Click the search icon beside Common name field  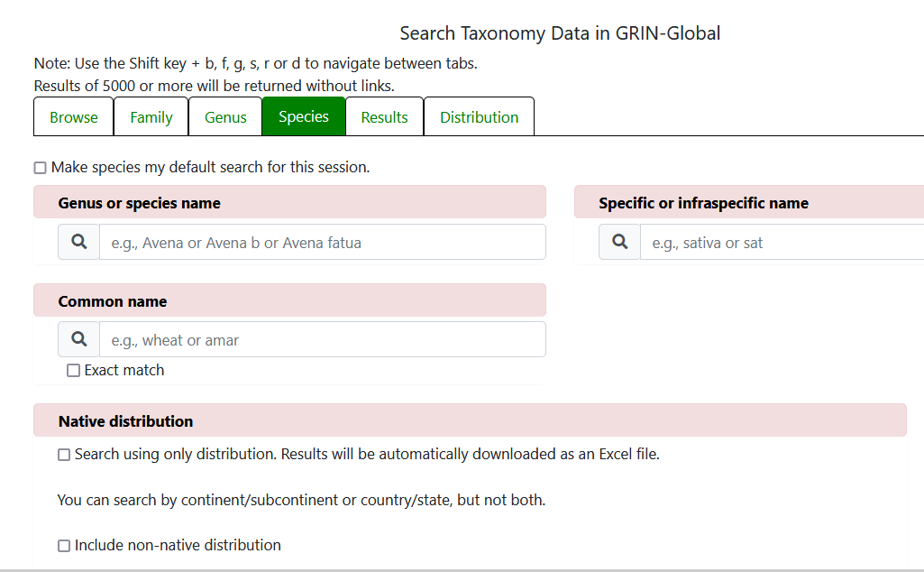click(x=79, y=339)
